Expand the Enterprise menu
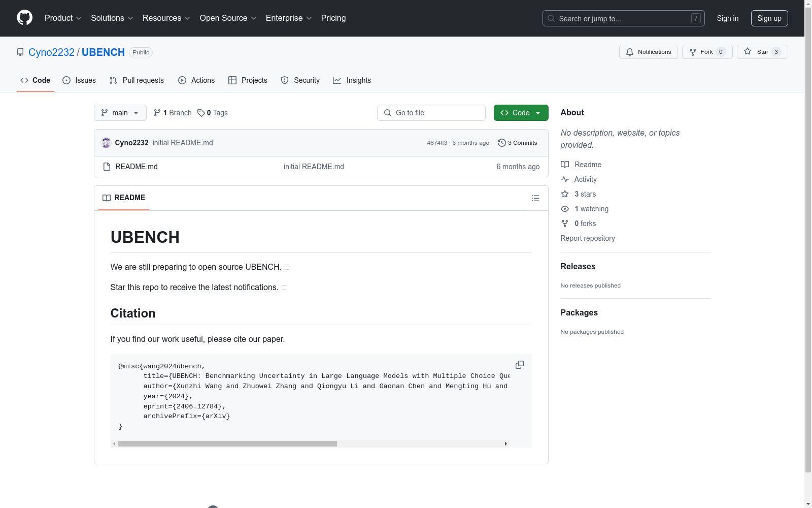 click(x=289, y=18)
